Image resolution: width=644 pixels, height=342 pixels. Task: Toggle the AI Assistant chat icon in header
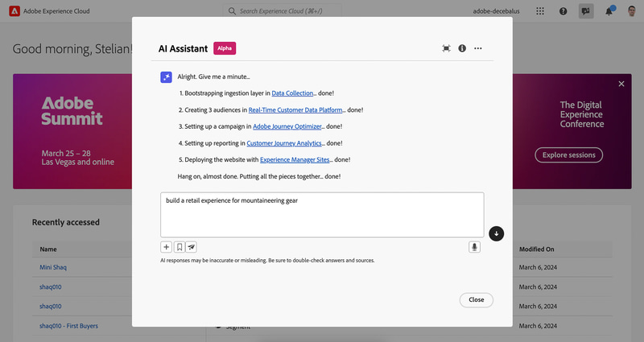586,11
